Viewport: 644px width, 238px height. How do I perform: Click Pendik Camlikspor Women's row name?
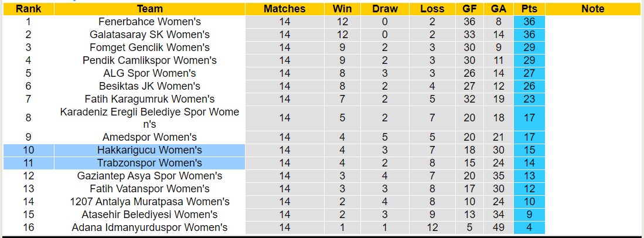tap(149, 60)
